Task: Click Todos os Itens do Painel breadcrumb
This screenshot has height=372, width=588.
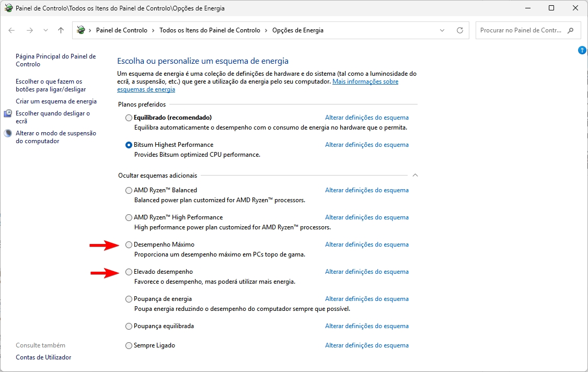Action: [x=210, y=30]
